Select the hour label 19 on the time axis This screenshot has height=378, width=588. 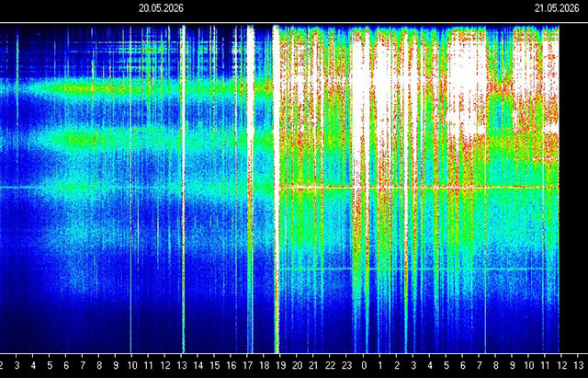click(280, 365)
